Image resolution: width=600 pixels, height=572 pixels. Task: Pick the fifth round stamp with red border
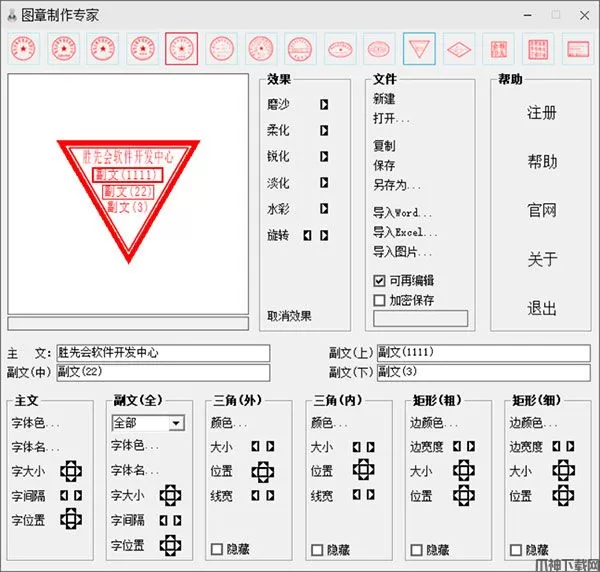click(x=181, y=49)
